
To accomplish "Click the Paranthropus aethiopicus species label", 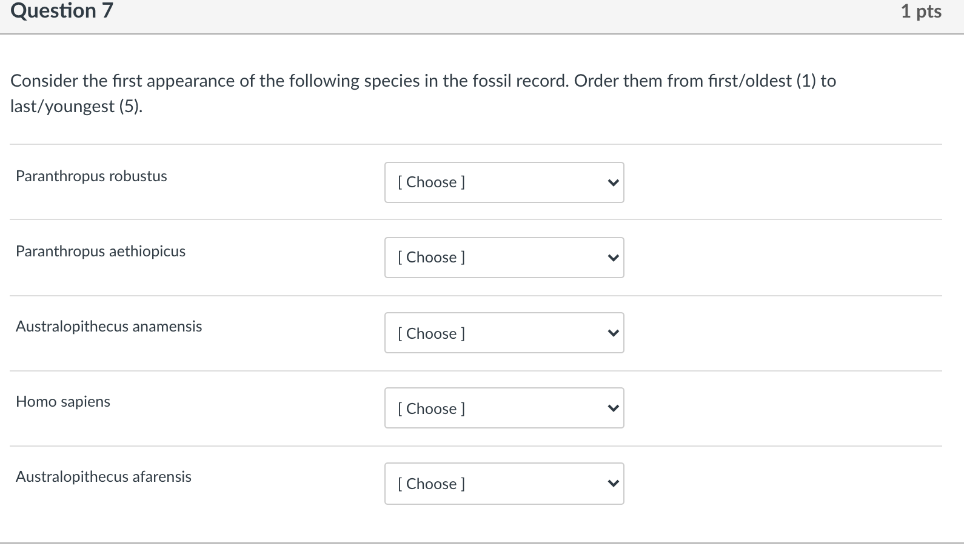I will click(101, 252).
